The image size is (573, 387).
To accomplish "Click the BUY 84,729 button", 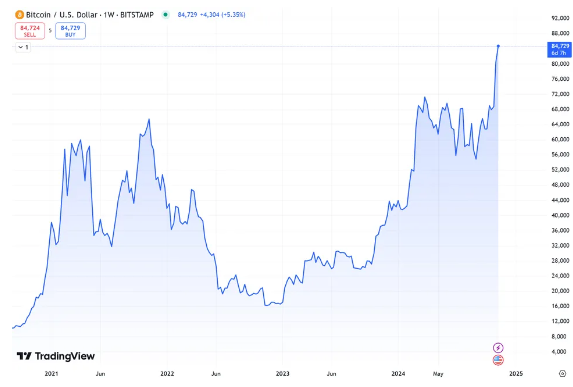I will (70, 31).
